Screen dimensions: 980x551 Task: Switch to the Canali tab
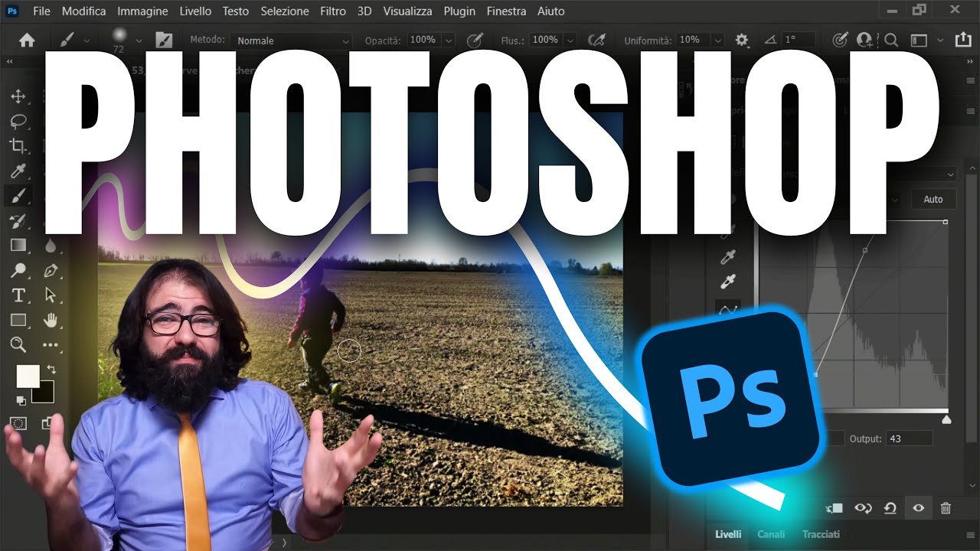pyautogui.click(x=771, y=534)
